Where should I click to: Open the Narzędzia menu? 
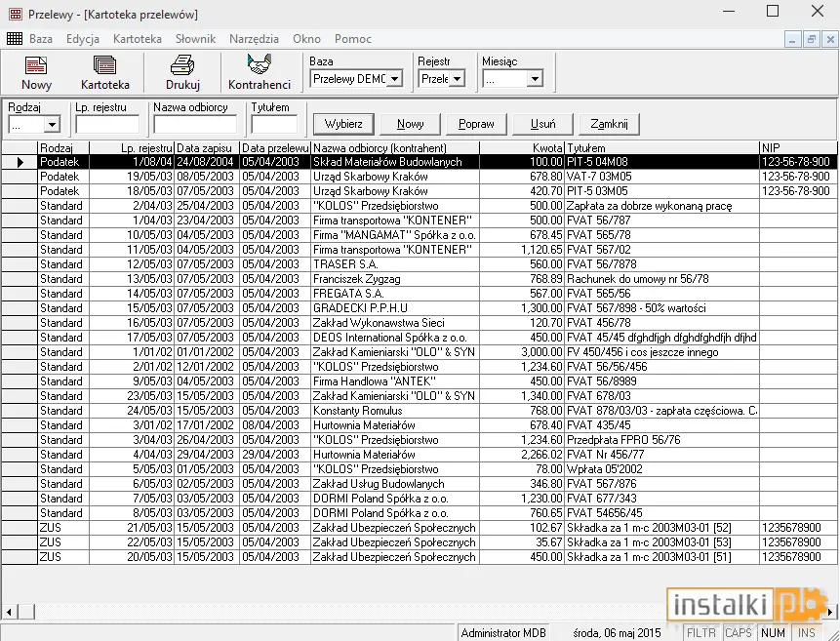click(254, 39)
